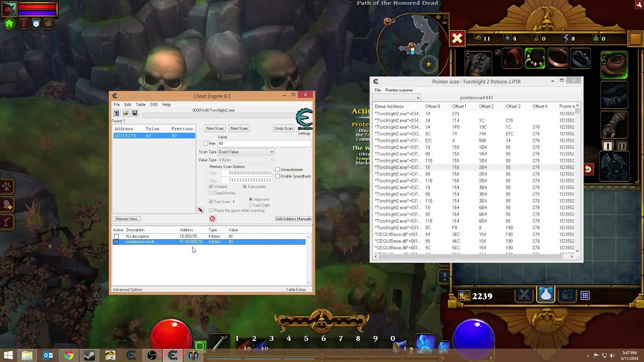Open the Table menu in Cheat Engine
The width and height of the screenshot is (644, 362).
click(141, 105)
